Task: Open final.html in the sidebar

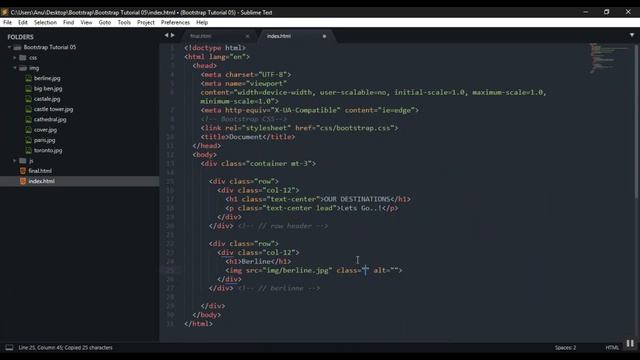Action: pyautogui.click(x=40, y=171)
